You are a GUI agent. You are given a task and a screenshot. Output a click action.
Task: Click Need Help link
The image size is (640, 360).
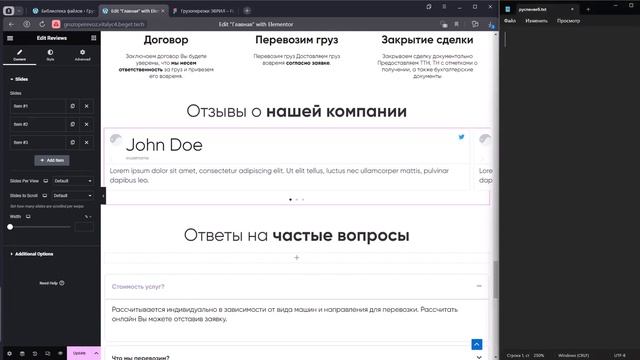[x=52, y=283]
